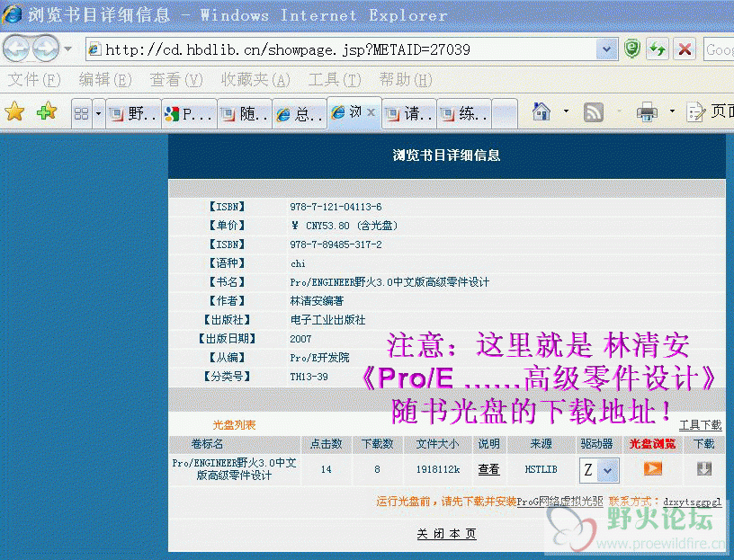Viewport: 734px width, 560px height.
Task: Click the Google search box
Action: coord(719,49)
